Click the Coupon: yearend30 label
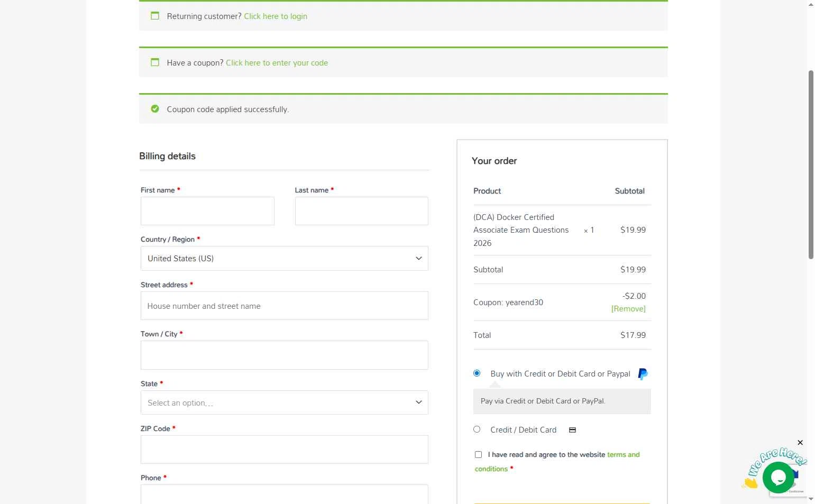The image size is (815, 504). pos(508,303)
